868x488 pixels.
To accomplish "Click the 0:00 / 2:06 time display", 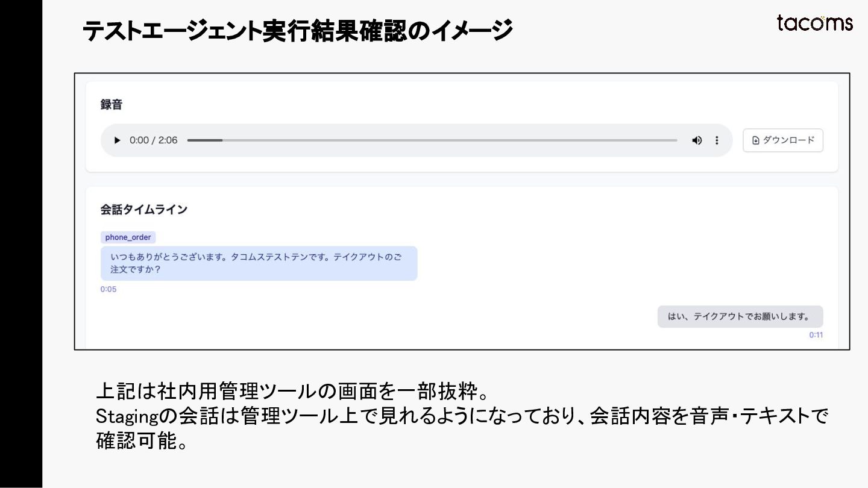I will 154,140.
